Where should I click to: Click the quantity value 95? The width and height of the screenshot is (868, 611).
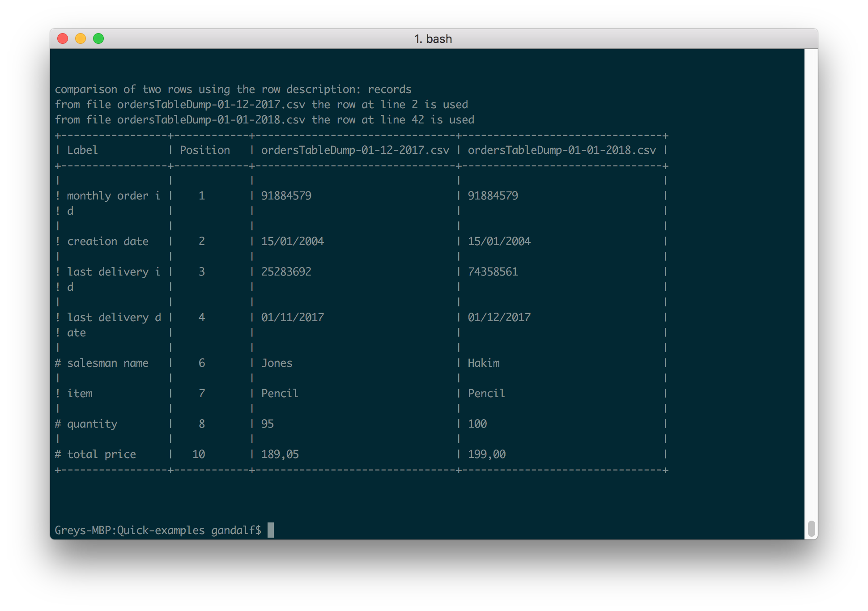(267, 424)
